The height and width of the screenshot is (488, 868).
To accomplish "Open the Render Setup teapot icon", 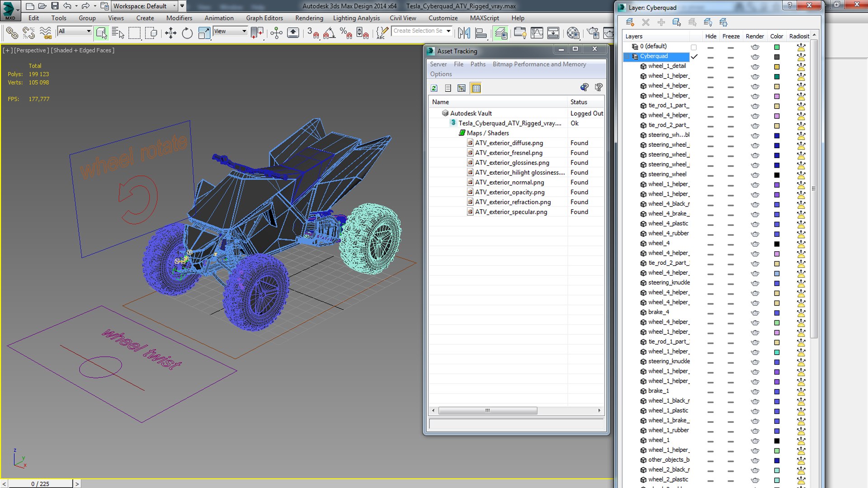I will 593,33.
